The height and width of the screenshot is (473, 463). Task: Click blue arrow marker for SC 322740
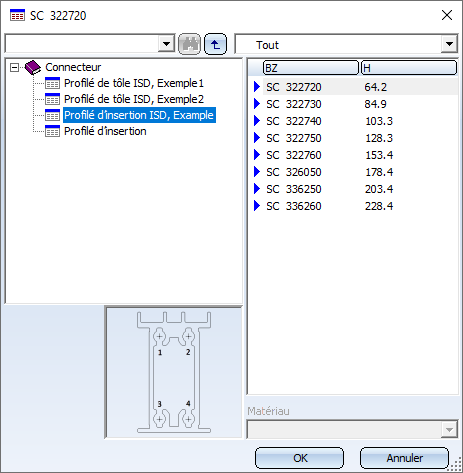pyautogui.click(x=257, y=121)
